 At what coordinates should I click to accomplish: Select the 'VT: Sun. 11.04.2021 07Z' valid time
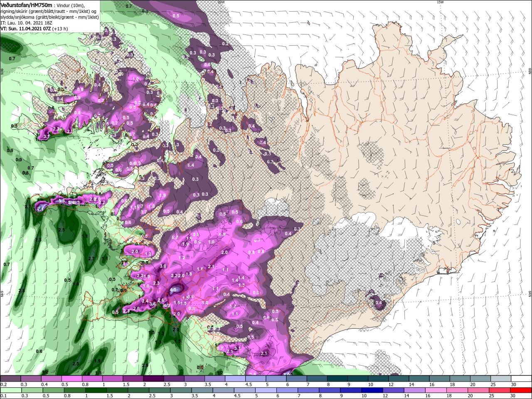click(26, 29)
